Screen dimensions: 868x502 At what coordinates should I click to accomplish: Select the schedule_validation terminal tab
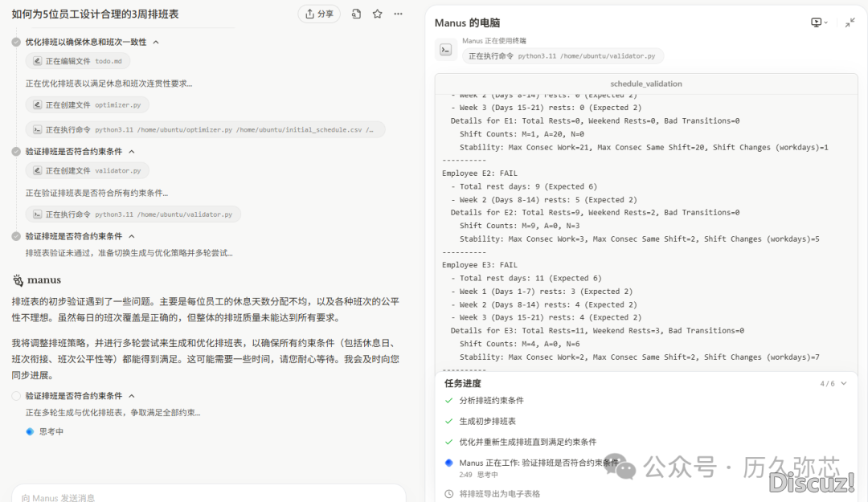645,84
